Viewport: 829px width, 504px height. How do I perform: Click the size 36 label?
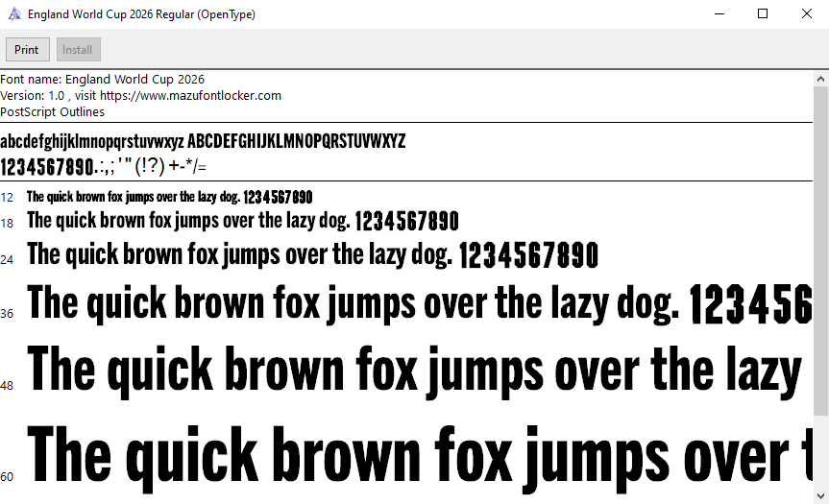[x=8, y=314]
